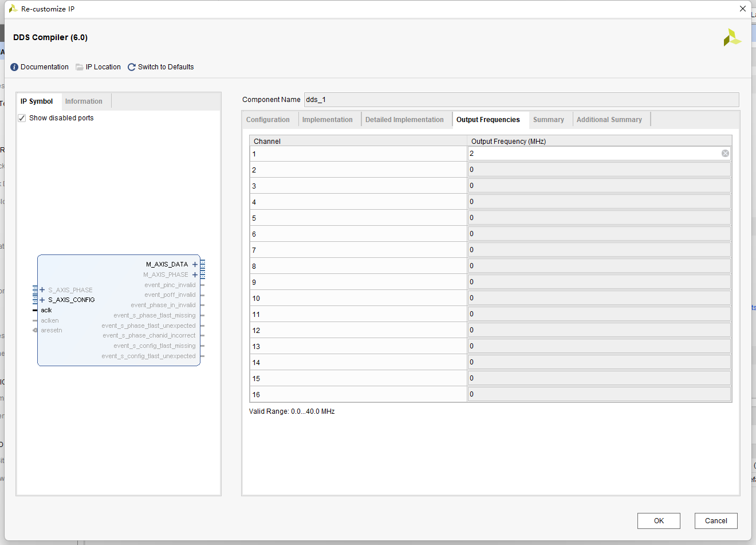Click the Valid Range text
756x545 pixels.
click(292, 411)
